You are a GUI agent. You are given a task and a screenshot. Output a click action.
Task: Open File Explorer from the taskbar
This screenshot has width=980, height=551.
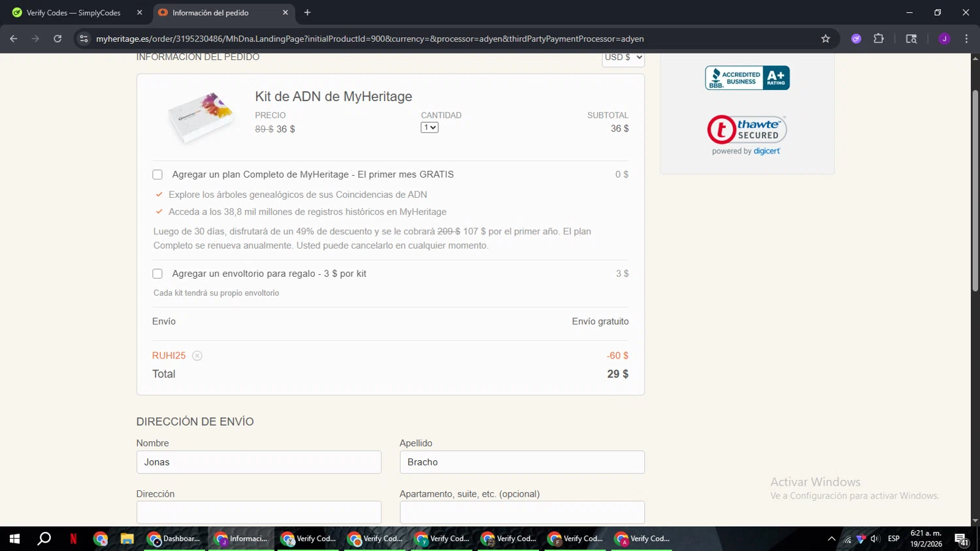[x=127, y=539]
